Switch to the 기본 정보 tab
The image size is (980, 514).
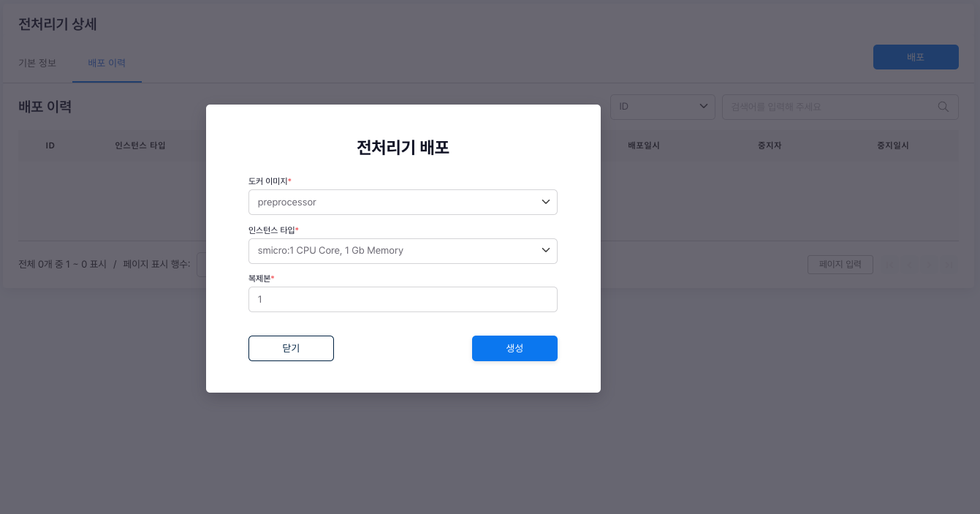(x=37, y=63)
